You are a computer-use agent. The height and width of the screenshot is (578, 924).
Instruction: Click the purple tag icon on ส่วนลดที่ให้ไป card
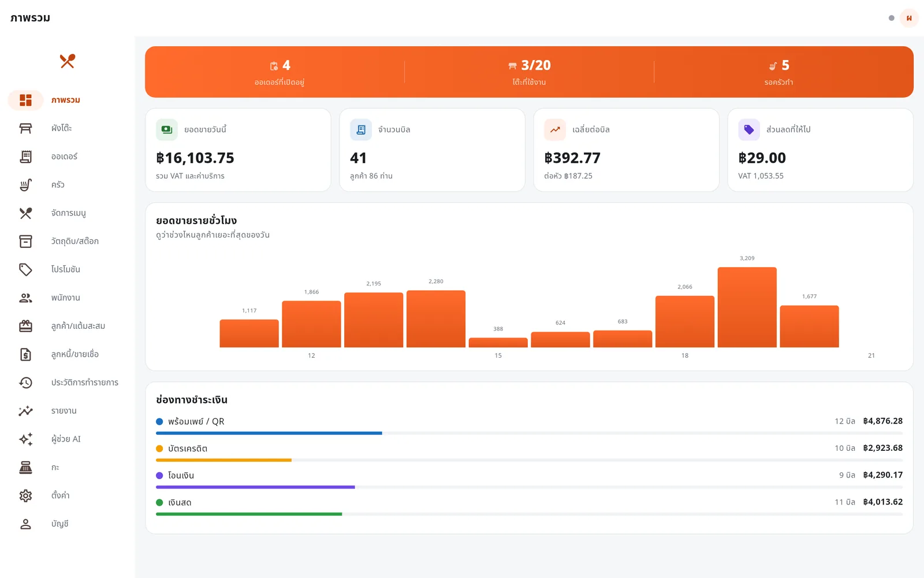(x=749, y=129)
